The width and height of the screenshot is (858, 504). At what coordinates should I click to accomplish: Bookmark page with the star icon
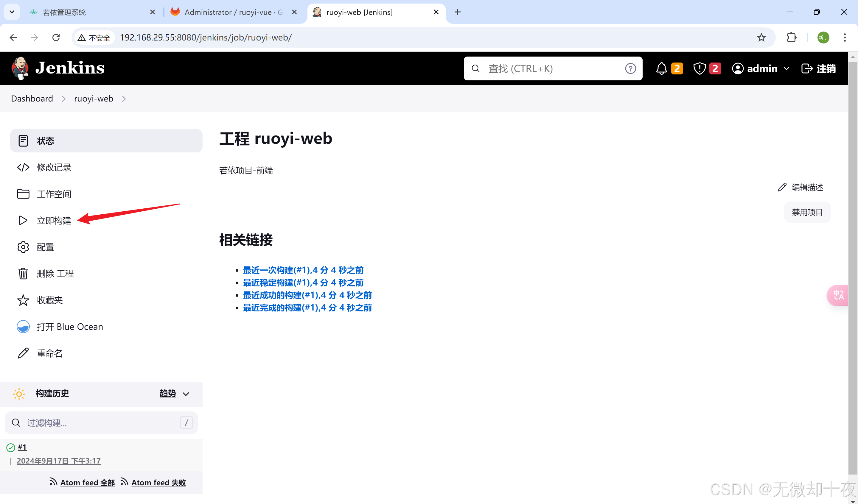[x=761, y=38]
